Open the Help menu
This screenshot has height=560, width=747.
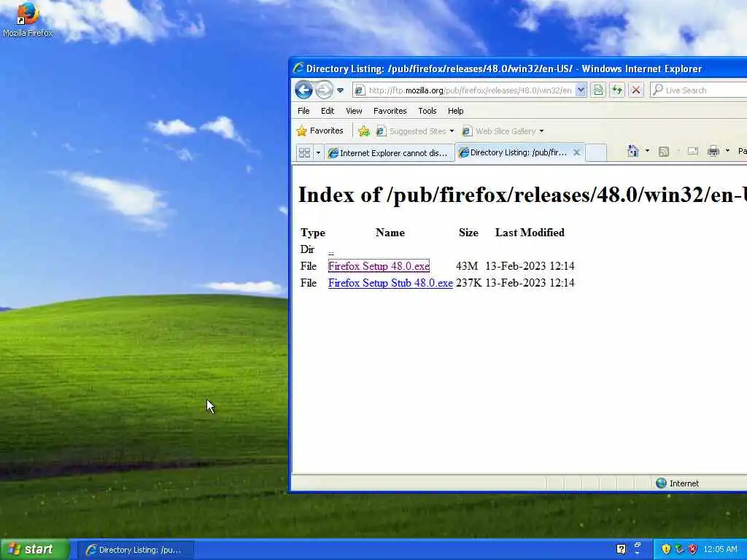[x=455, y=111]
